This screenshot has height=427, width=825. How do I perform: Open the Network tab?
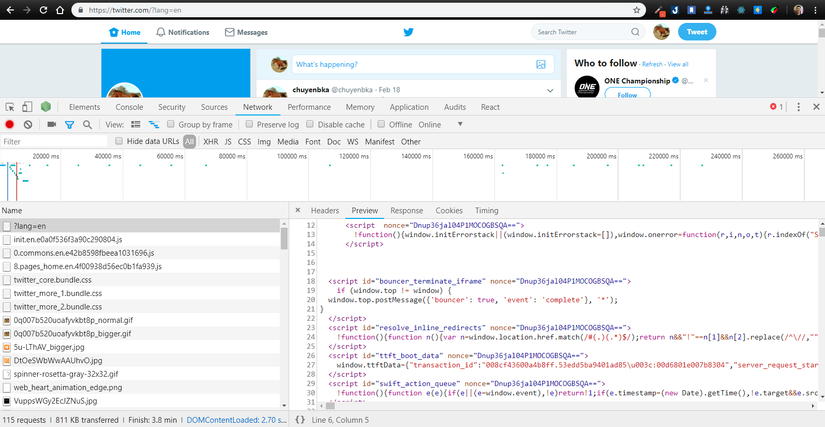[x=258, y=107]
